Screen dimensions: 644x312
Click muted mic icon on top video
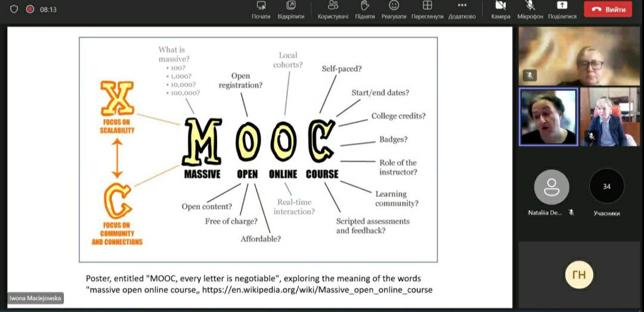530,76
